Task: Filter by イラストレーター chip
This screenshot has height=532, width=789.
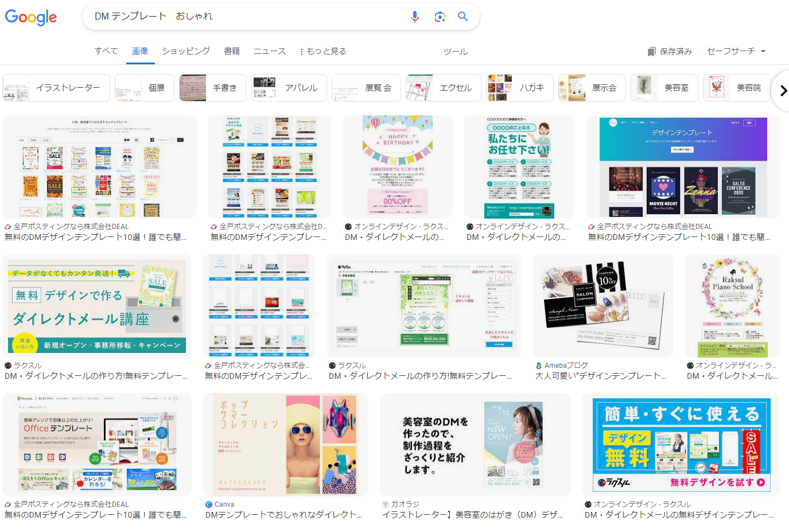Action: pos(56,88)
